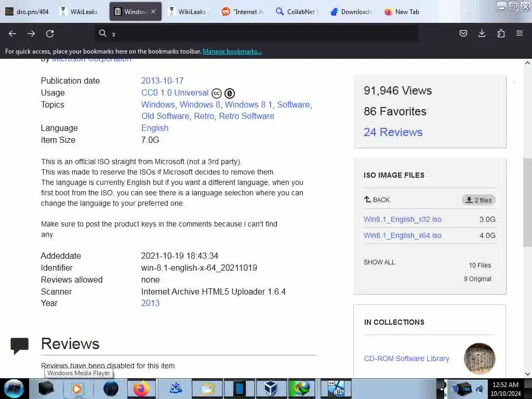Open the English language link
Screen dimensions: 532x399
tap(155, 128)
